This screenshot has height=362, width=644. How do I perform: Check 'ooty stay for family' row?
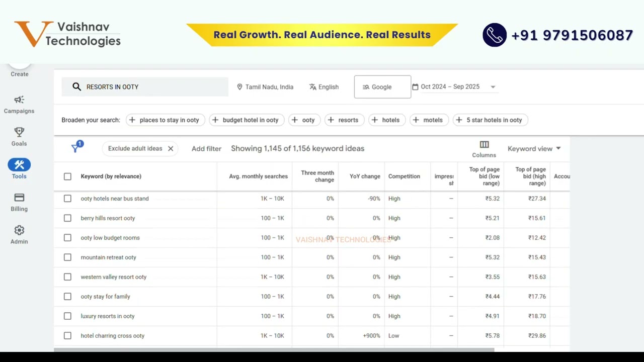[x=67, y=297]
